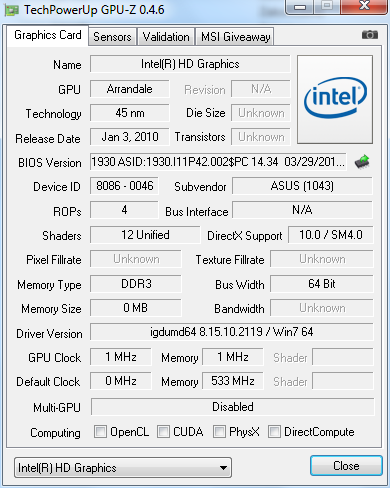The image size is (390, 488).
Task: Switch to the Graphics Card tab
Action: pos(48,35)
